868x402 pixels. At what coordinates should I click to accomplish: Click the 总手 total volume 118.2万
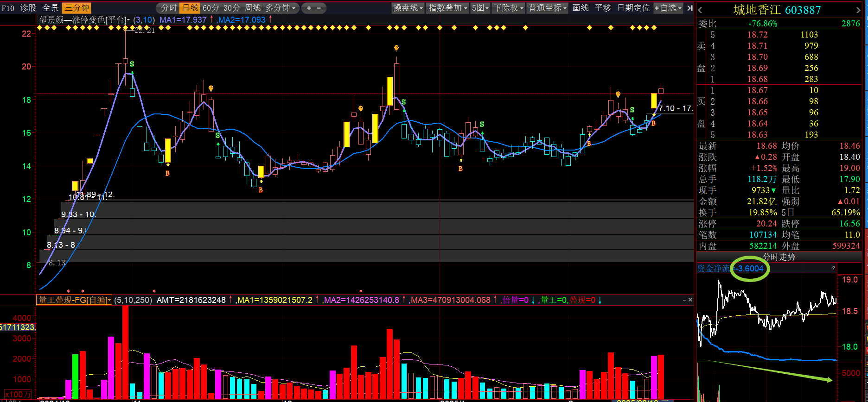762,179
